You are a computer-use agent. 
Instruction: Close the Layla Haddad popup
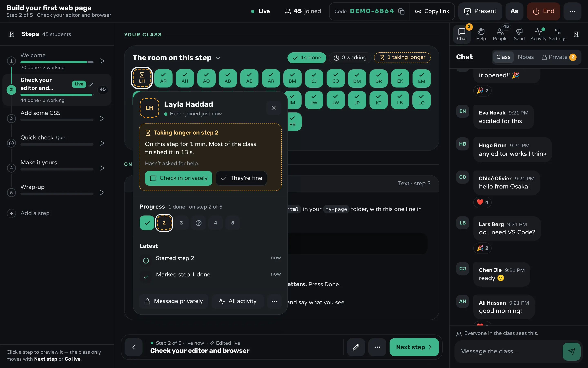[273, 108]
